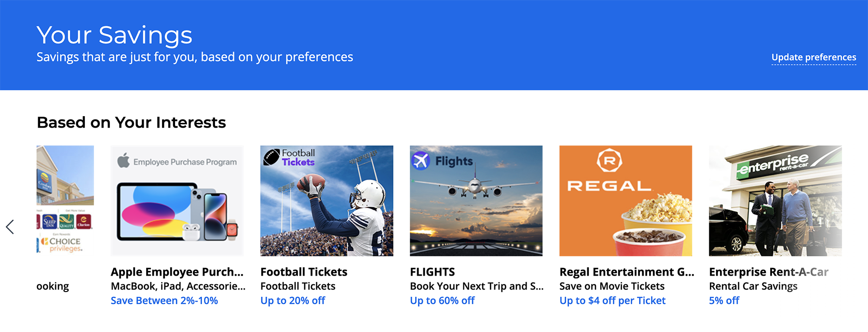This screenshot has height=332, width=868.
Task: Open the Up to 60% off link
Action: [442, 301]
